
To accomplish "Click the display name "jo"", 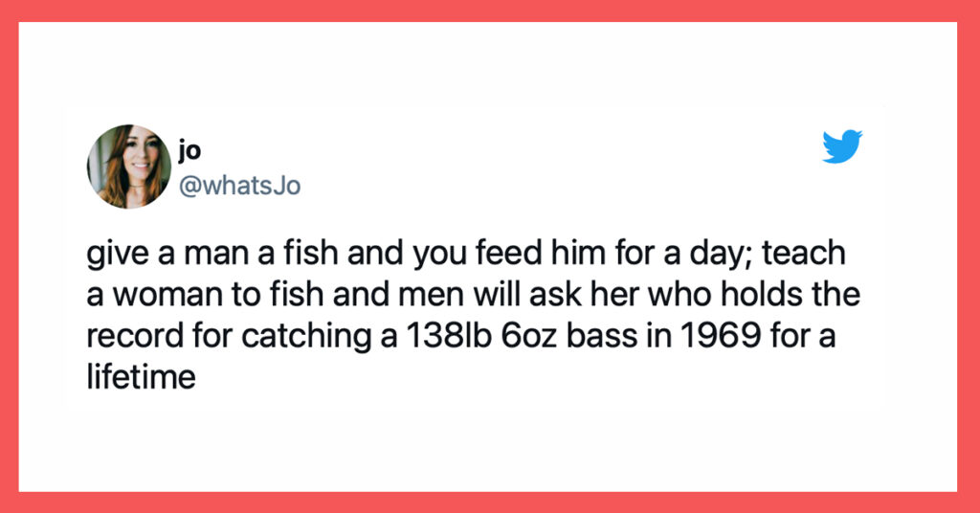I will [x=190, y=150].
